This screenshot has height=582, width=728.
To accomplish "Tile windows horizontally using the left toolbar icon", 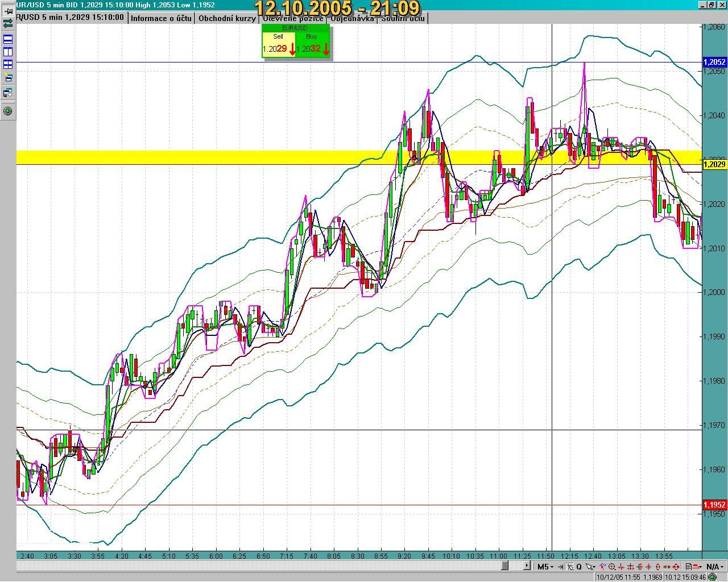I will [x=8, y=39].
